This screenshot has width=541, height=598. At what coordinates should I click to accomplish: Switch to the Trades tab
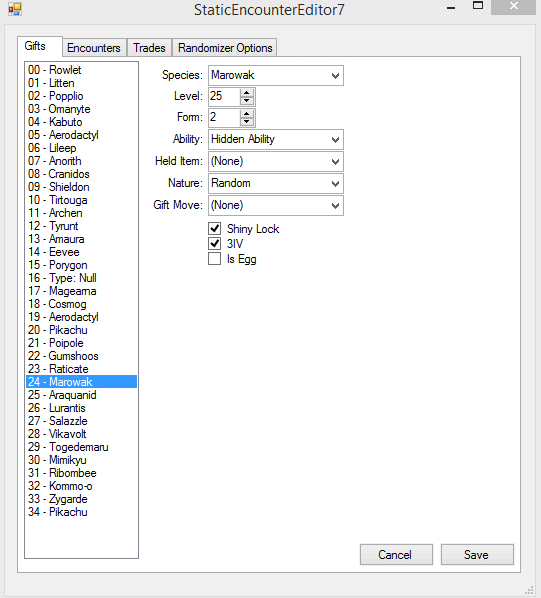tap(149, 48)
